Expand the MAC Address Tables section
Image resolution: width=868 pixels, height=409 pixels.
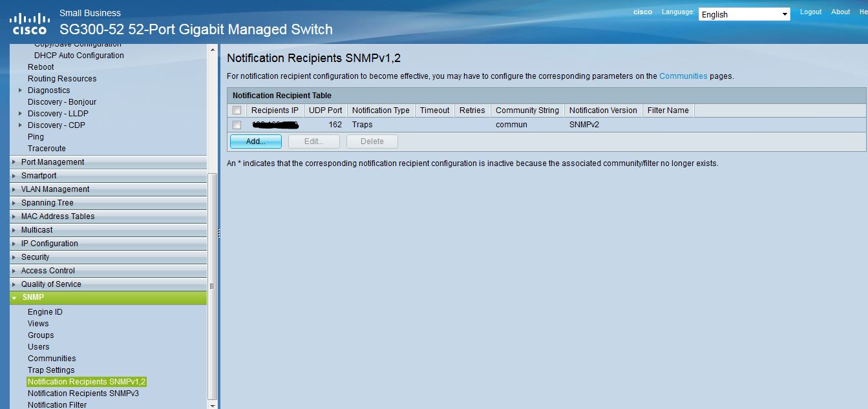[x=108, y=216]
